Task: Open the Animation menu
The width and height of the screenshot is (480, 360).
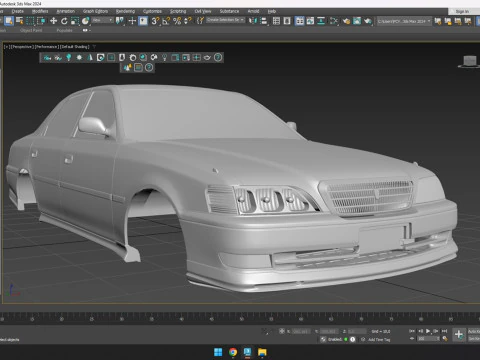Action: tap(66, 11)
